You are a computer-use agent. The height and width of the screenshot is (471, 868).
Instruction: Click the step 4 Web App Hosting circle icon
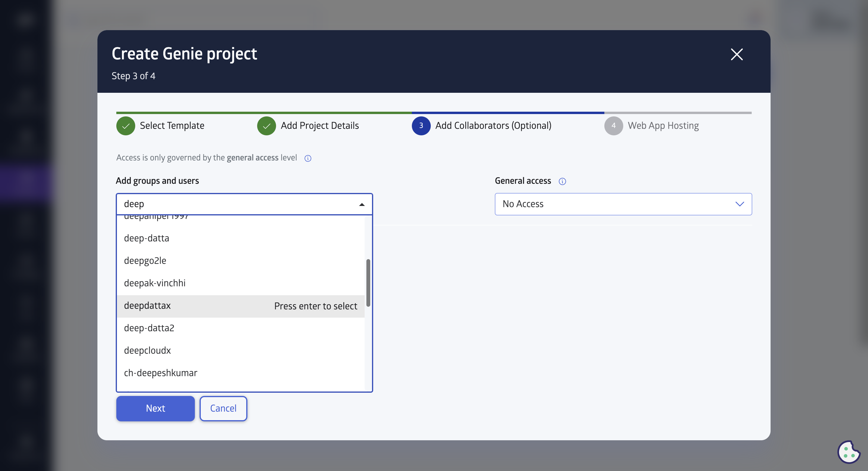click(613, 125)
